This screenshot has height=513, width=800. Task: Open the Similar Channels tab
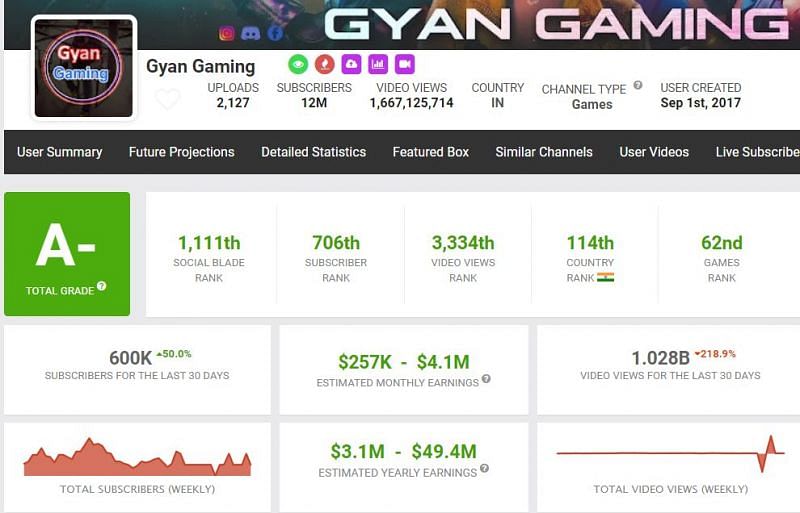click(x=544, y=152)
